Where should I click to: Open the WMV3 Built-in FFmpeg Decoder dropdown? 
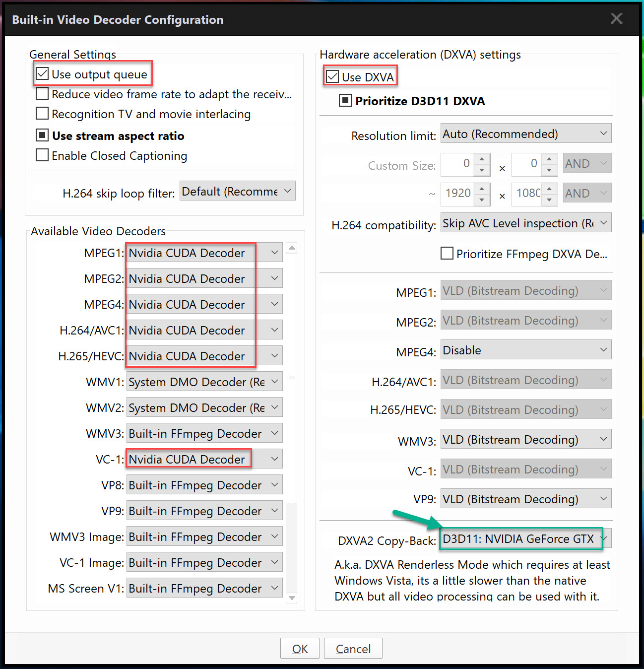pyautogui.click(x=204, y=433)
